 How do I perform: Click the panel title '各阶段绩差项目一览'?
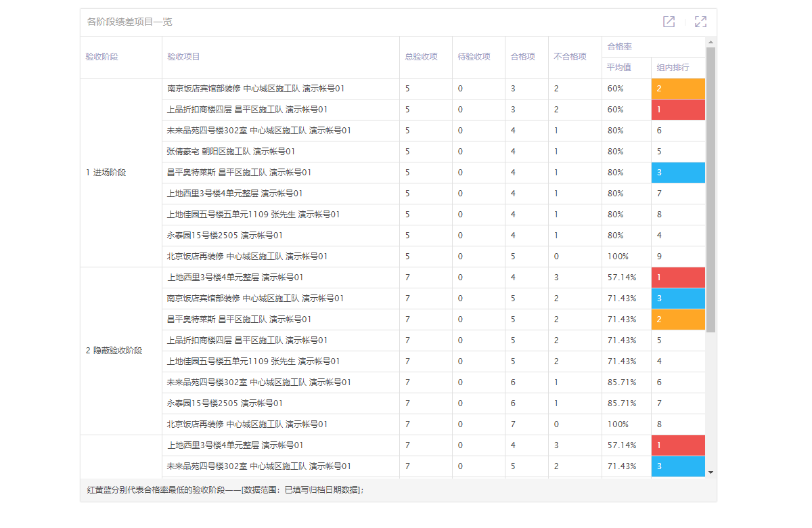[129, 22]
